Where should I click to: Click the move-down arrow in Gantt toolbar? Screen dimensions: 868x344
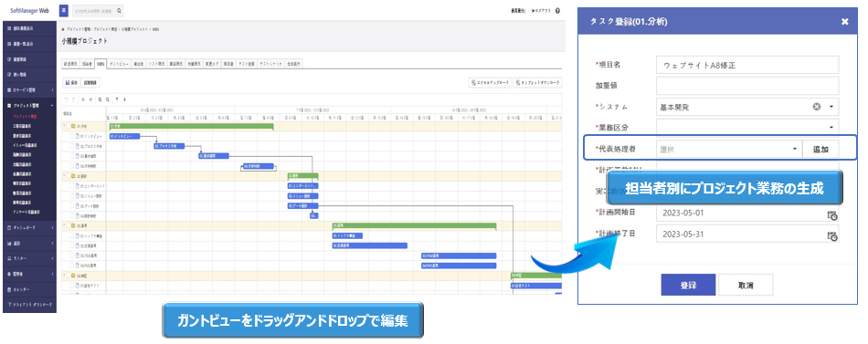tap(124, 99)
